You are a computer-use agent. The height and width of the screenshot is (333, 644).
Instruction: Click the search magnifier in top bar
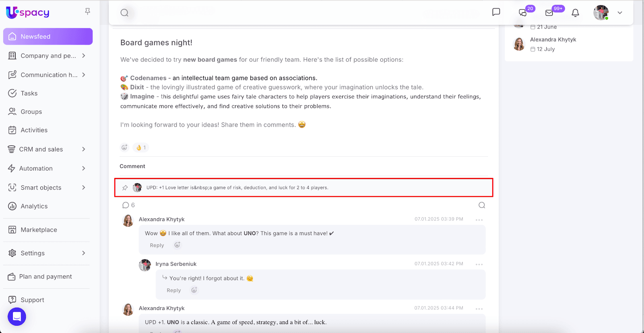pyautogui.click(x=125, y=13)
